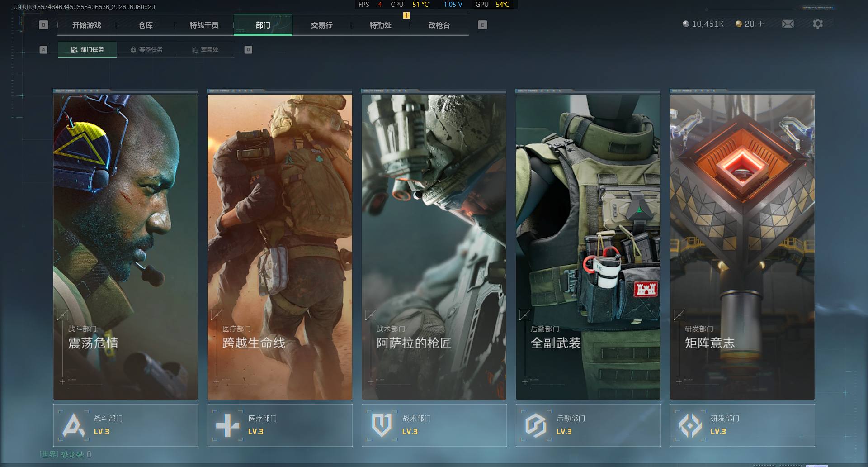868x467 pixels.
Task: Click the 战斗部门 letter-A emblem icon
Action: click(74, 425)
